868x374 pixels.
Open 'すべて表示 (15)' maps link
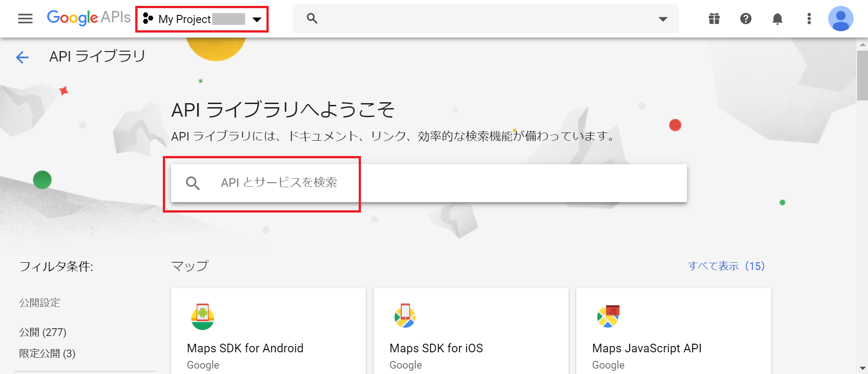[x=726, y=266]
